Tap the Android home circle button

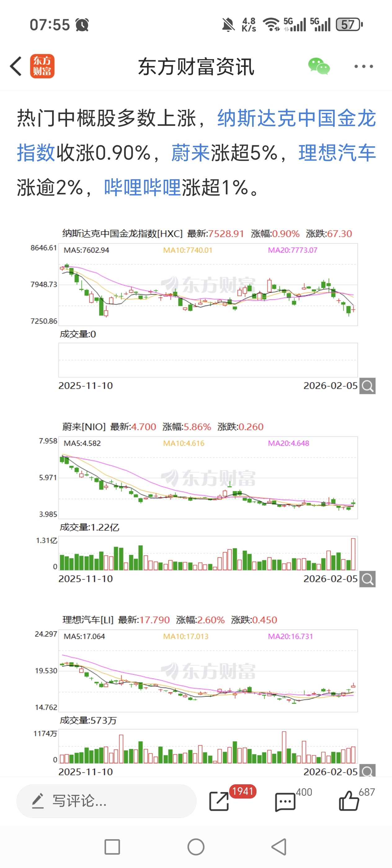[196, 847]
